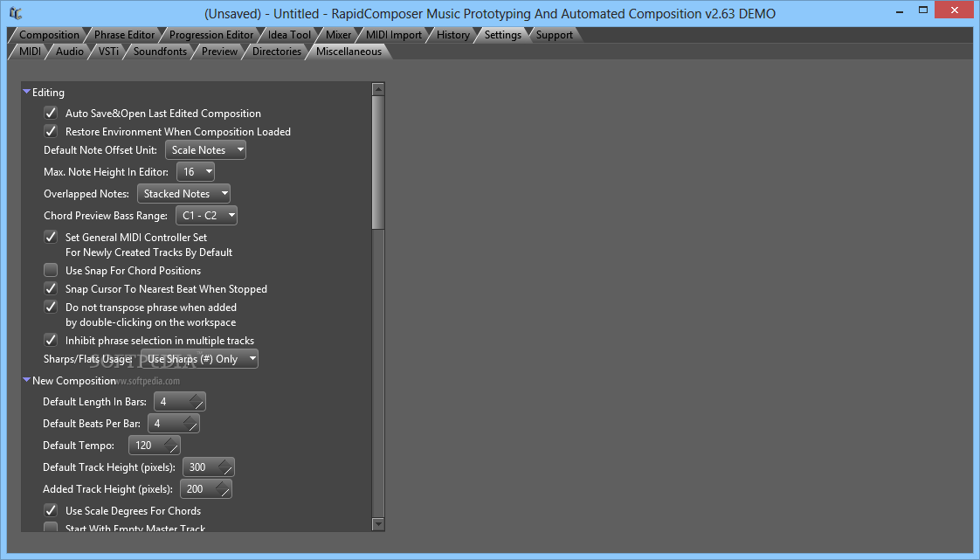
Task: Toggle Auto Save&Open Last Edited Composition
Action: [x=51, y=113]
